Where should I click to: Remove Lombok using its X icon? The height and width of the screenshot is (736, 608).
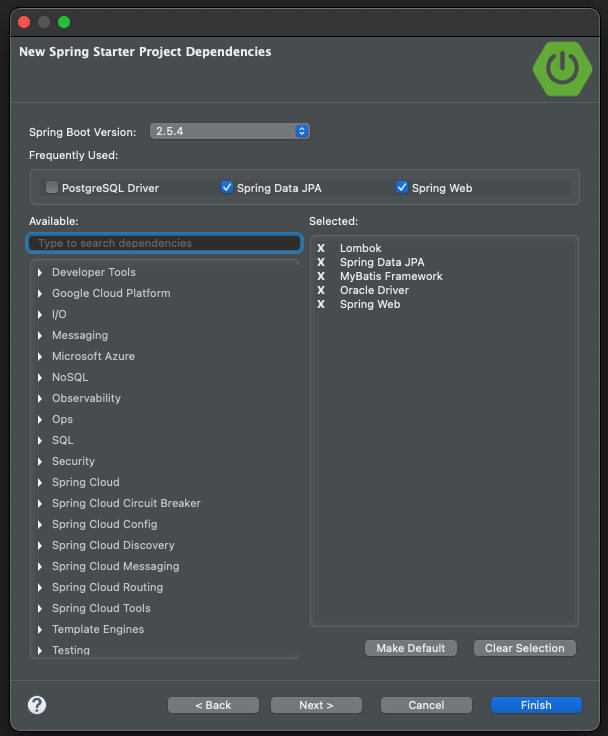[321, 248]
